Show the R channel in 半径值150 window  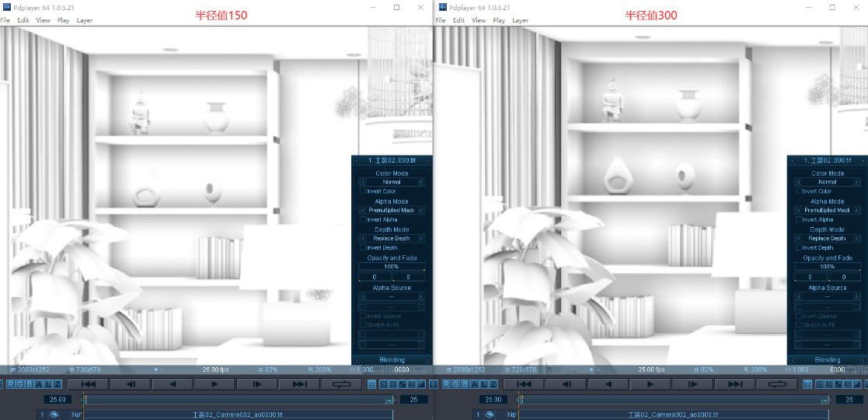click(x=11, y=384)
